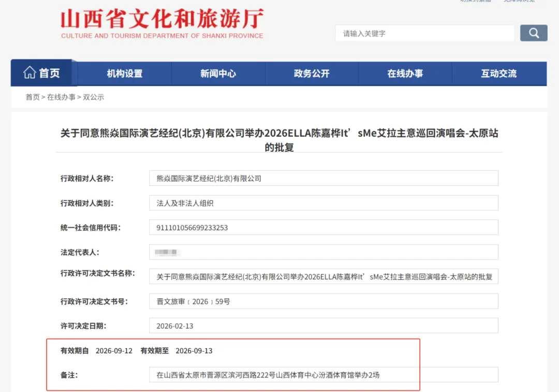
Task: Click the 行政许可决定文书号 label
Action: [x=94, y=301]
